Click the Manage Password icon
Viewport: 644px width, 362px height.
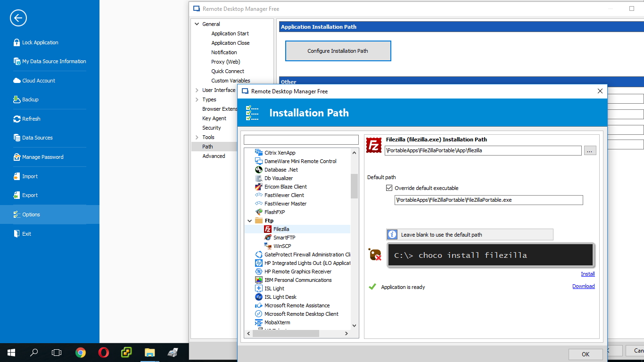[x=17, y=157]
